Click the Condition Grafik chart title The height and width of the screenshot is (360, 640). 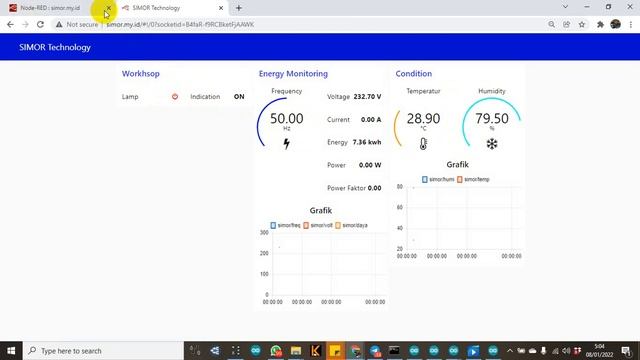point(457,164)
